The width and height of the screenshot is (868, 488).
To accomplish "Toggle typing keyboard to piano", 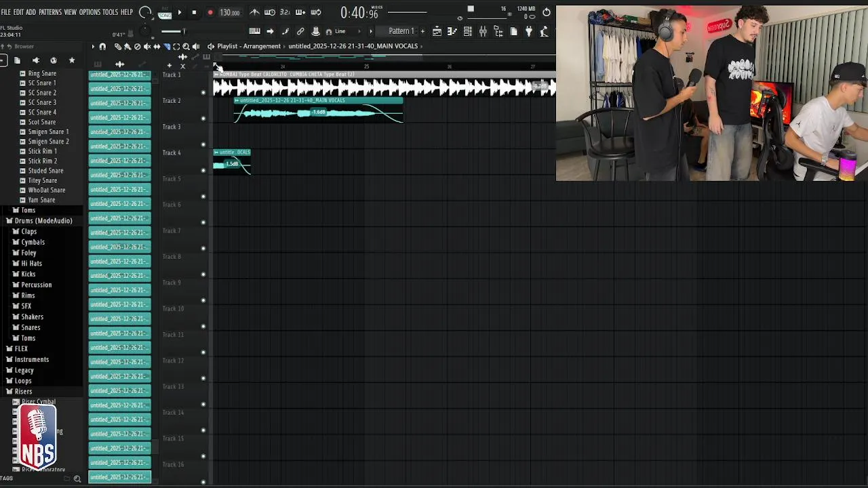I will click(254, 31).
